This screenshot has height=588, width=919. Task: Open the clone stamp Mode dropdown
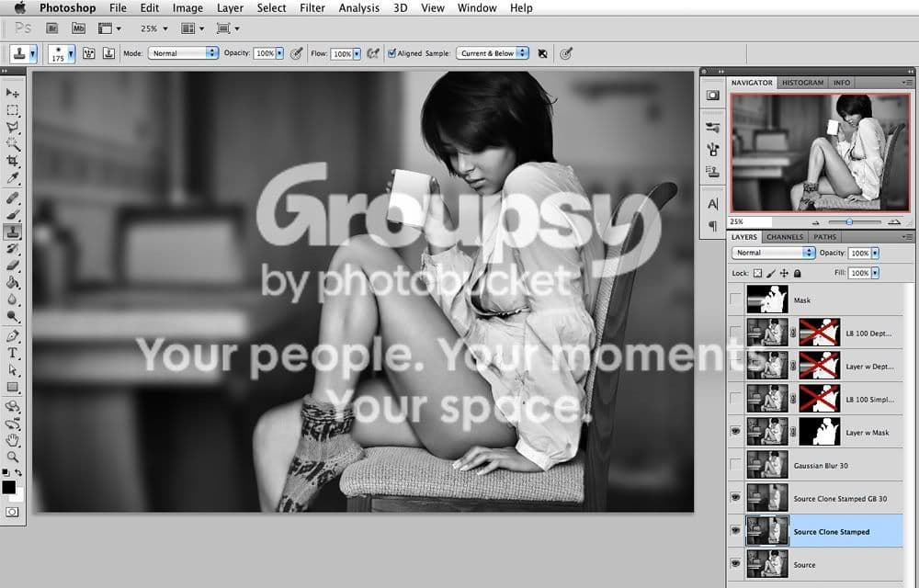click(x=183, y=53)
